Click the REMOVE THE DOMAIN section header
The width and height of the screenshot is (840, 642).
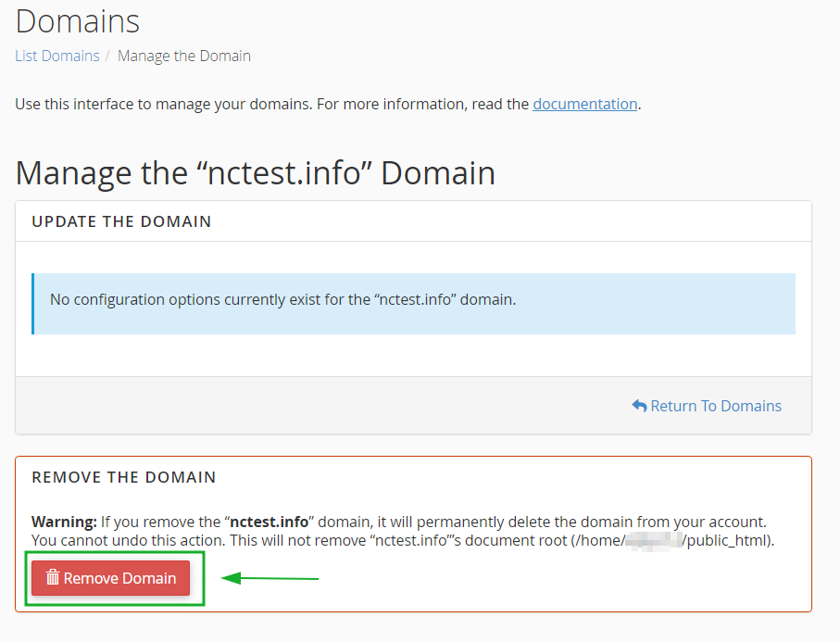[x=124, y=477]
